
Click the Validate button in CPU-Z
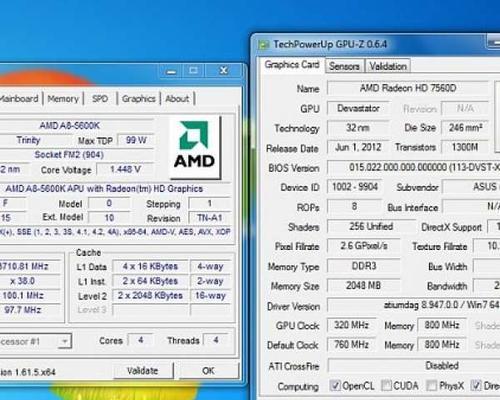143,371
